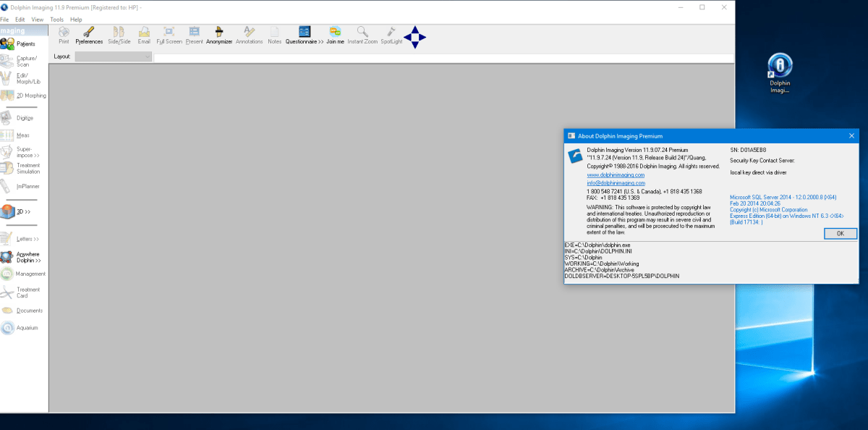
Task: Click the Email toolbar icon
Action: tap(144, 35)
